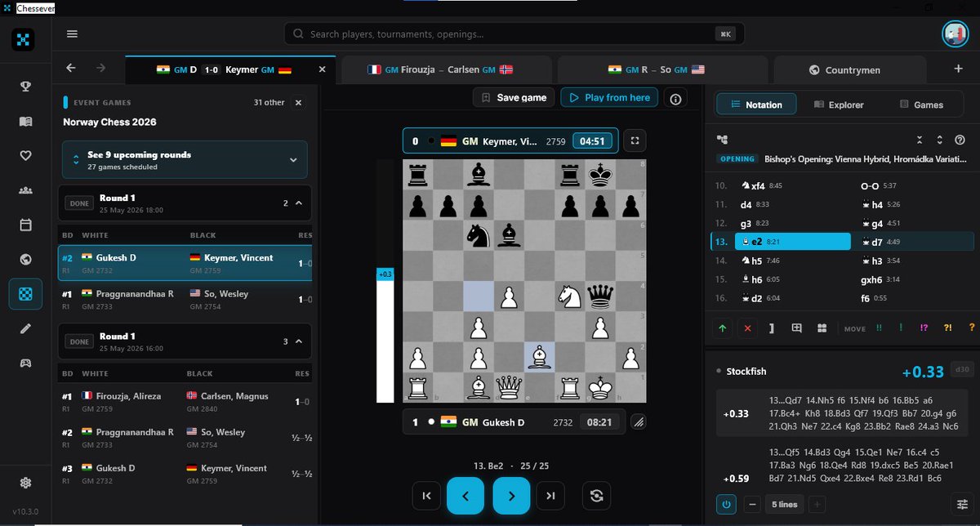Open the variation tree icon
This screenshot has height=526, width=980.
(x=722, y=140)
